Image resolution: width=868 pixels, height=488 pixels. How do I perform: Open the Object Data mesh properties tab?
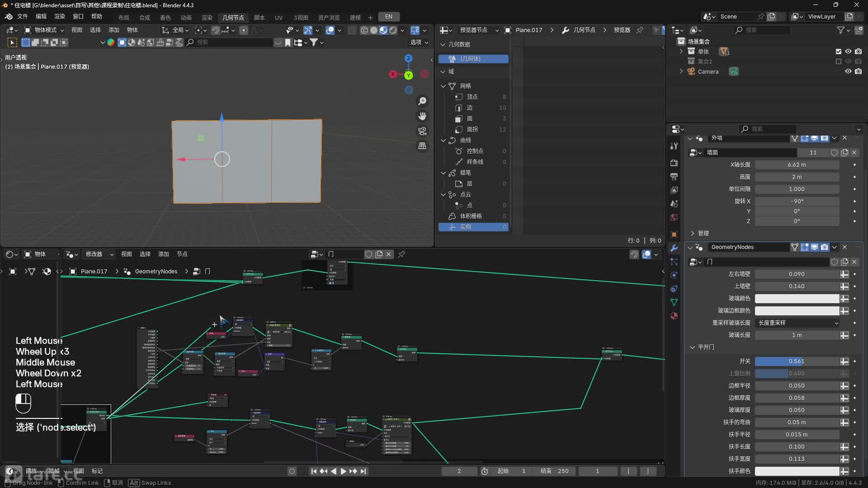(x=674, y=302)
